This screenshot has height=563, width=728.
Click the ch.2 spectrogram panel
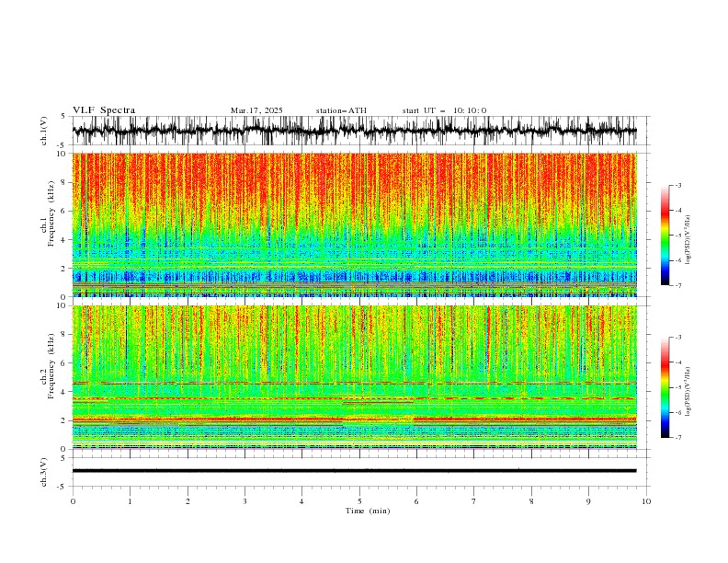tap(354, 377)
